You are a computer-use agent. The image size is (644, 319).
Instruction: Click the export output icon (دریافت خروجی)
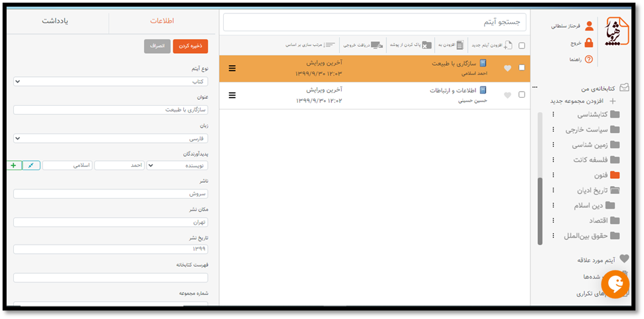tap(376, 45)
